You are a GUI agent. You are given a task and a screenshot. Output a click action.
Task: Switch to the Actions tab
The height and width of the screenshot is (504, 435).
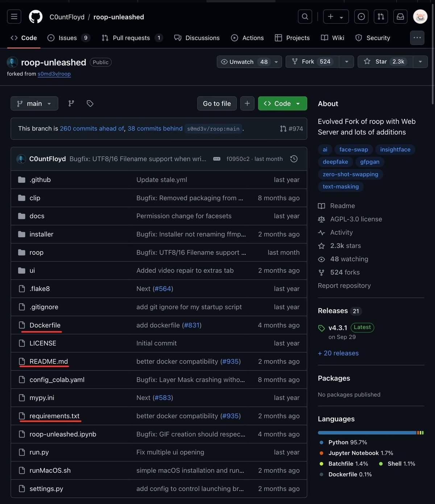[x=248, y=38]
